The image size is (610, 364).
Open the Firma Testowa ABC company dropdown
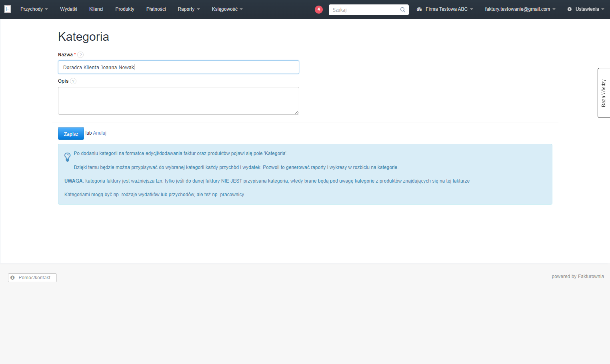[449, 9]
